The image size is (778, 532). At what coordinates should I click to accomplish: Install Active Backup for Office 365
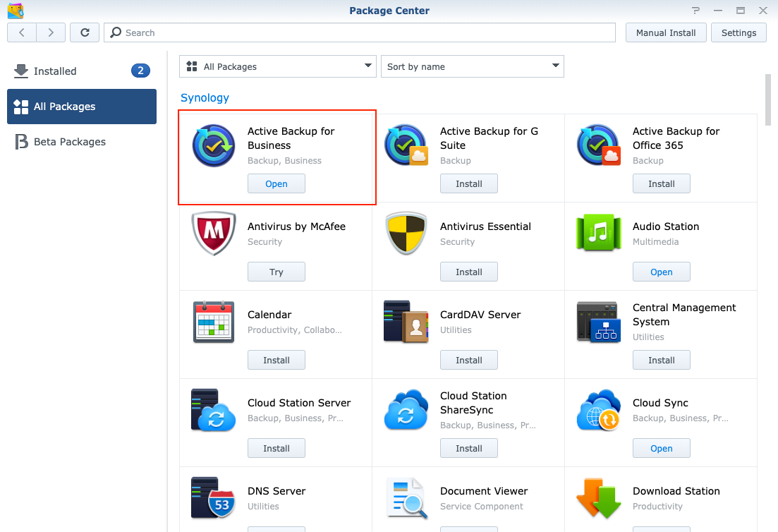(x=662, y=183)
